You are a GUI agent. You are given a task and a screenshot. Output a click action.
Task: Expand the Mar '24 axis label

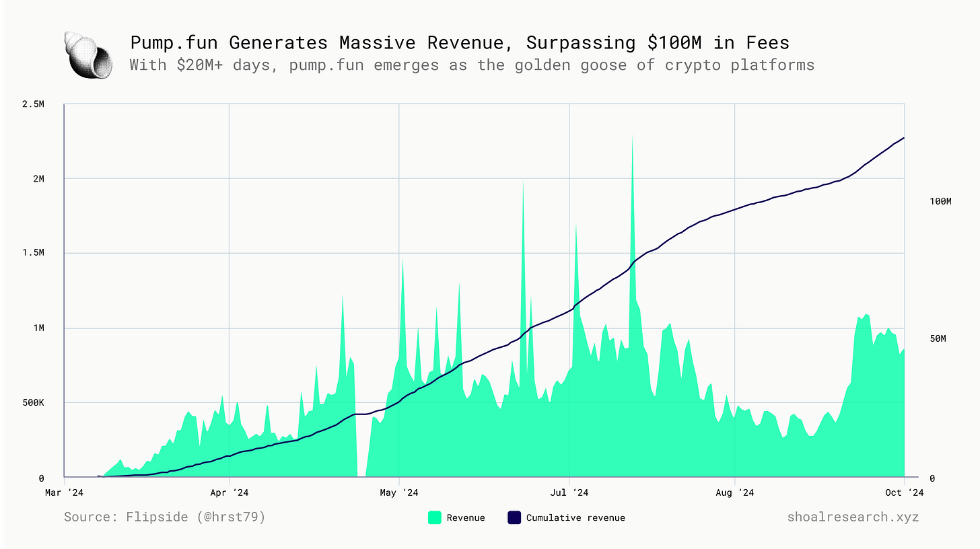(63, 492)
